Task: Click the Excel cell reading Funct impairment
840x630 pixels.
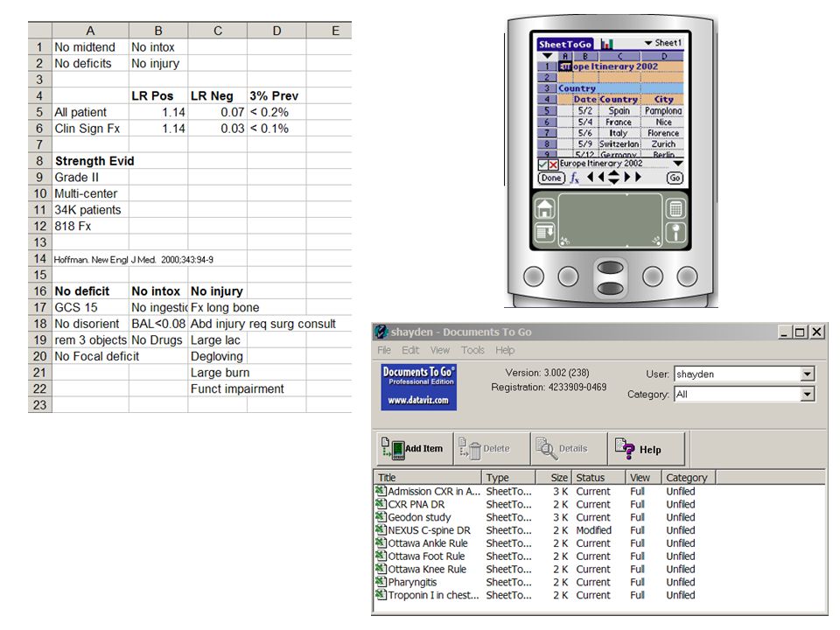Action: [x=237, y=388]
